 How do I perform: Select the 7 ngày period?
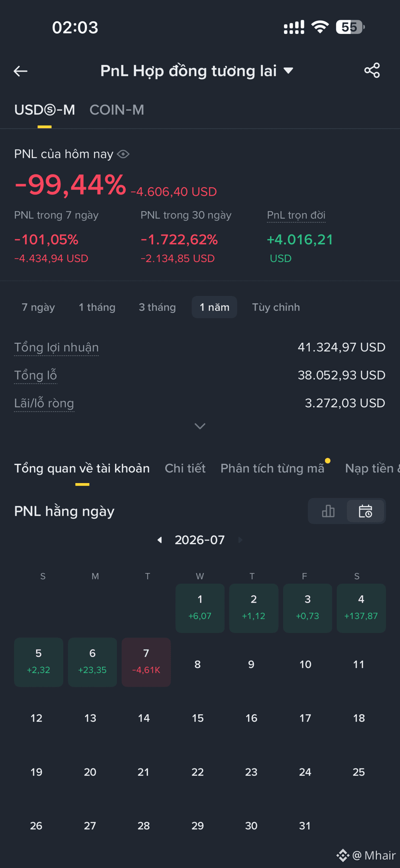pos(38,307)
